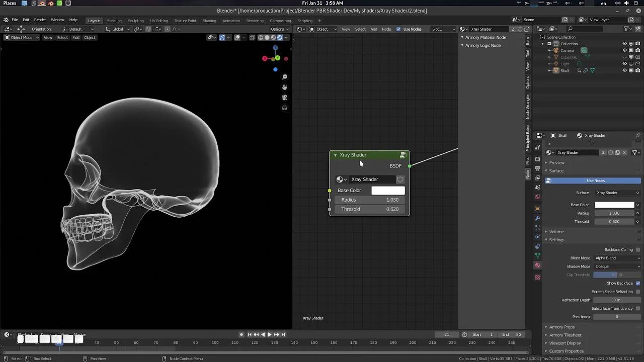Jump to the timeline end frame button

coord(283,334)
